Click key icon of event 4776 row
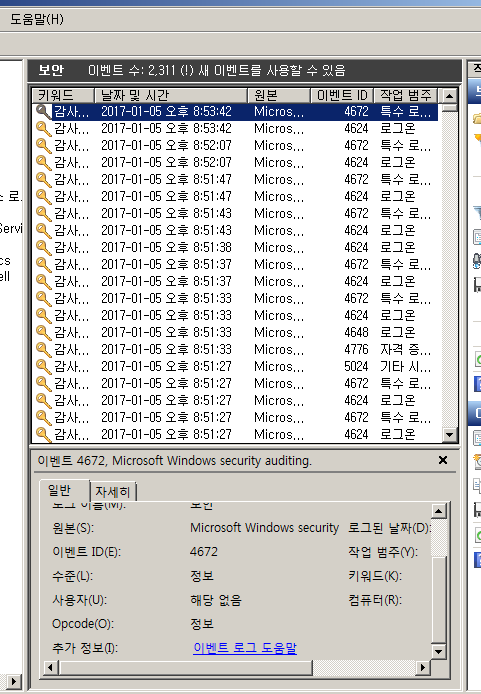This screenshot has width=481, height=694. [43, 349]
